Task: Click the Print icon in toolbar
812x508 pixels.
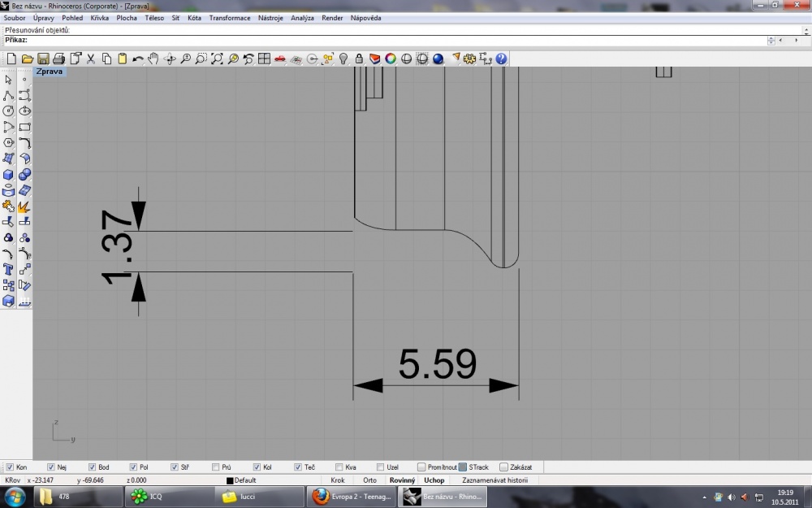Action: [x=59, y=59]
